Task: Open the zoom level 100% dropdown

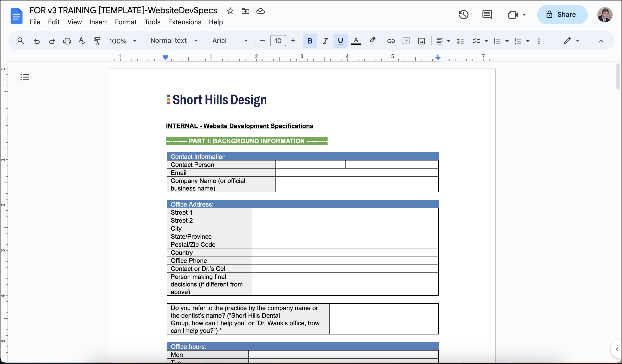Action: pos(123,41)
